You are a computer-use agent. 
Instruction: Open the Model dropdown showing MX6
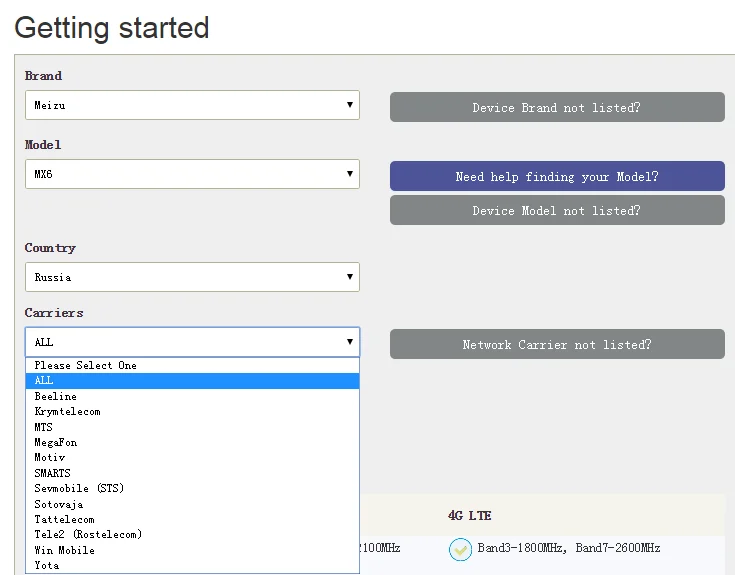point(192,174)
